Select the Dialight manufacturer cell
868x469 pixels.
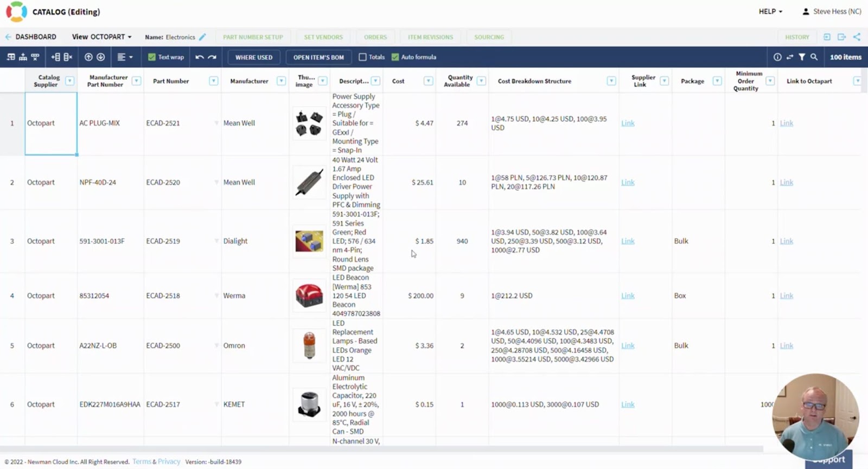point(254,241)
